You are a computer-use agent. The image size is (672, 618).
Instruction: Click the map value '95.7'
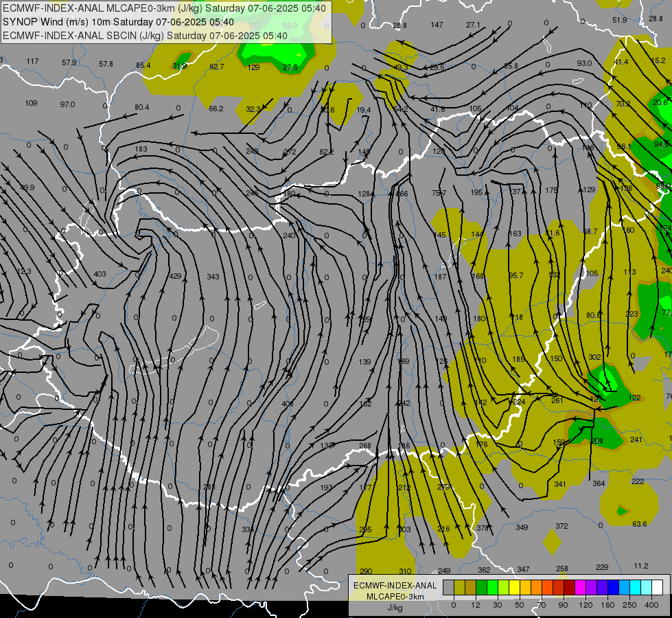tap(516, 275)
